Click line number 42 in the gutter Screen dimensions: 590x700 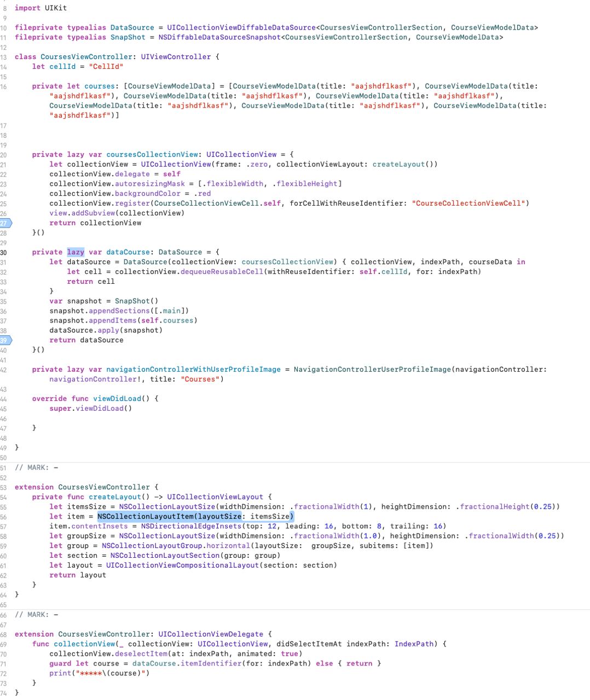tap(3, 370)
